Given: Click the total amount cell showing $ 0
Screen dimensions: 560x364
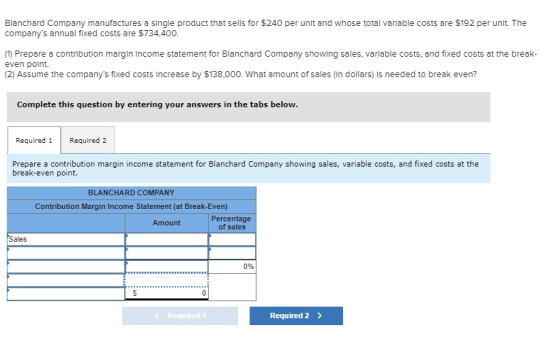Looking at the screenshot, I should coord(166,293).
